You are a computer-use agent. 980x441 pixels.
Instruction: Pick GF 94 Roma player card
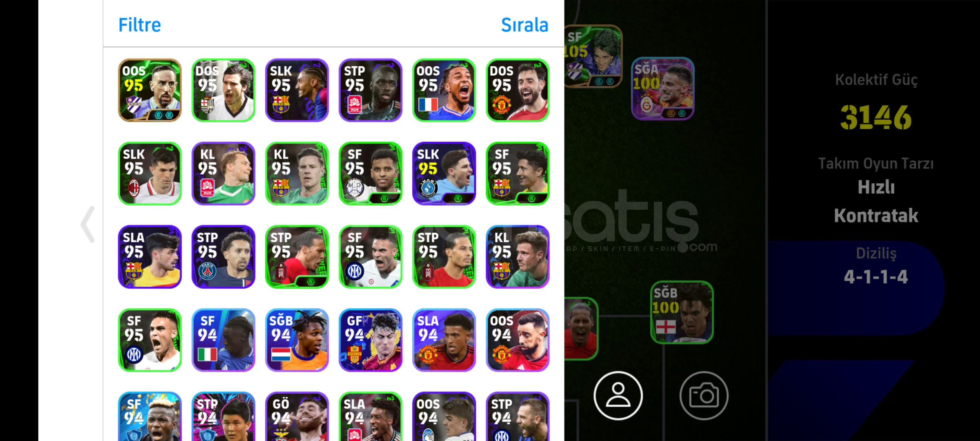point(371,340)
